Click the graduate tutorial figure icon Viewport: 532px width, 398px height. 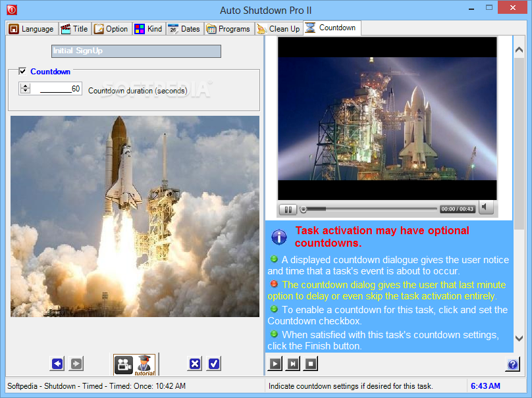click(145, 365)
